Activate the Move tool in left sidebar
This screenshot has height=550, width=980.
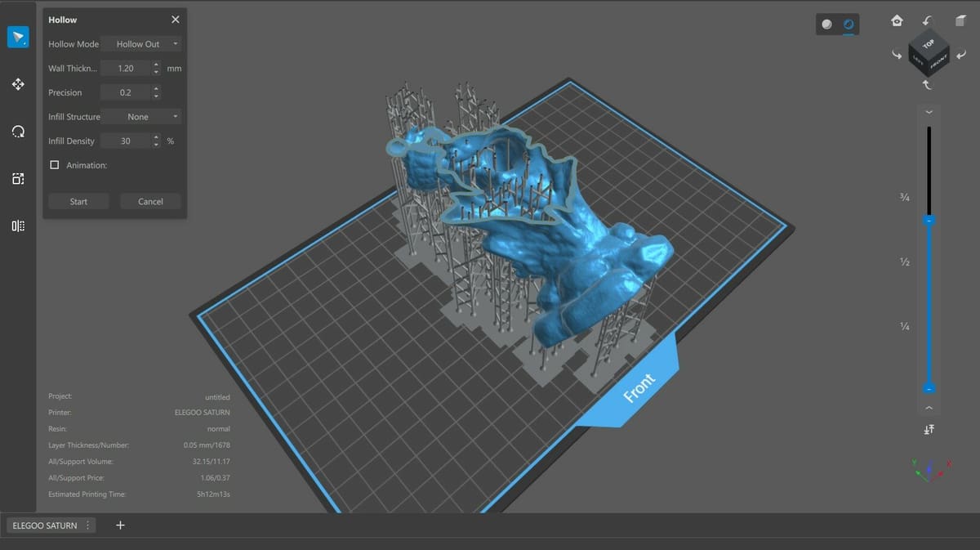[x=18, y=84]
